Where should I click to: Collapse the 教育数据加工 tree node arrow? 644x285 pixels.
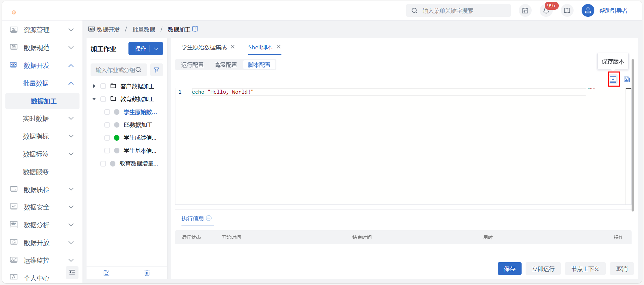[94, 99]
